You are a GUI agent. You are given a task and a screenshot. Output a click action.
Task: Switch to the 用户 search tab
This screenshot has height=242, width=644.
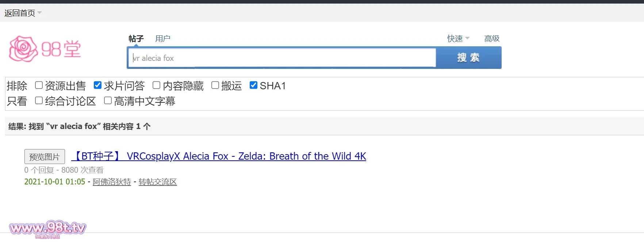coord(162,38)
